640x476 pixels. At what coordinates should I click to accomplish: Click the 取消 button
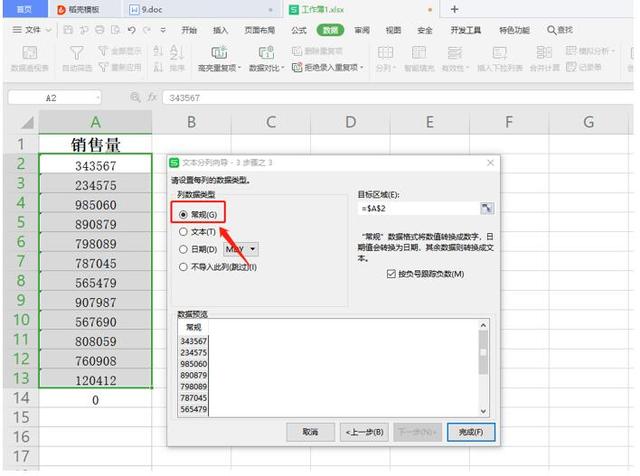point(310,432)
